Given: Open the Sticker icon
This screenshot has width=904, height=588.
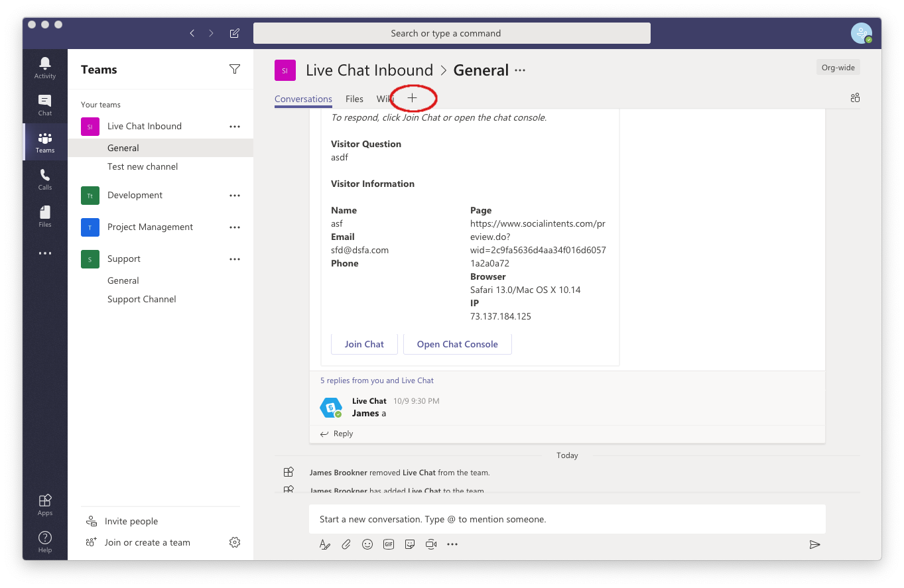Looking at the screenshot, I should [x=410, y=544].
